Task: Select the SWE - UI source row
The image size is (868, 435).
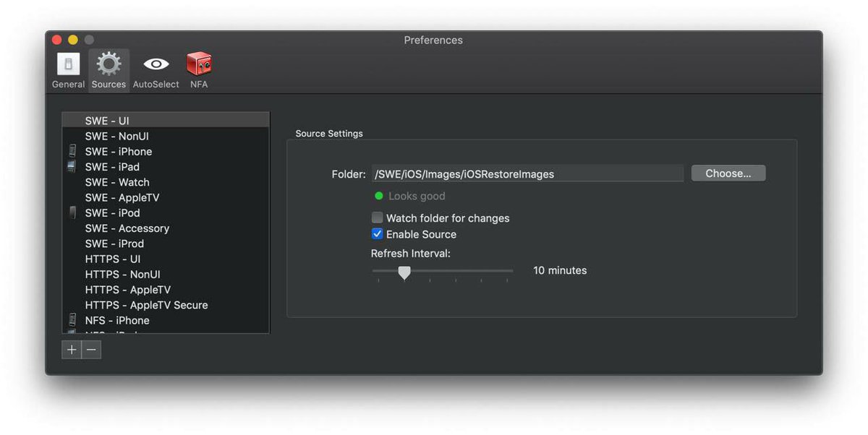Action: 166,121
